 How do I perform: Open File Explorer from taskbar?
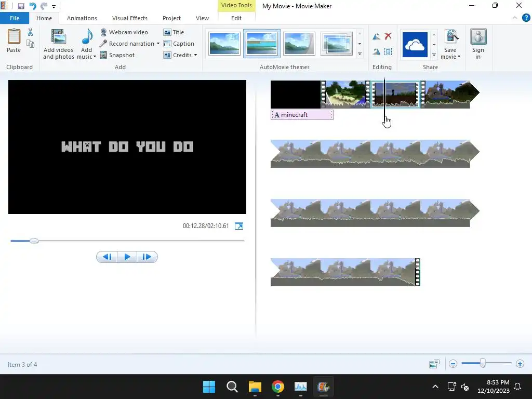[255, 387]
